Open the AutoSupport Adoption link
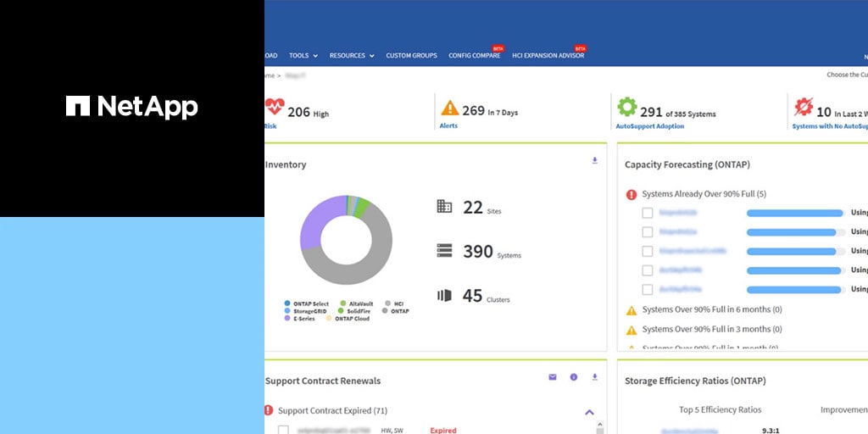The width and height of the screenshot is (868, 434). click(x=649, y=126)
